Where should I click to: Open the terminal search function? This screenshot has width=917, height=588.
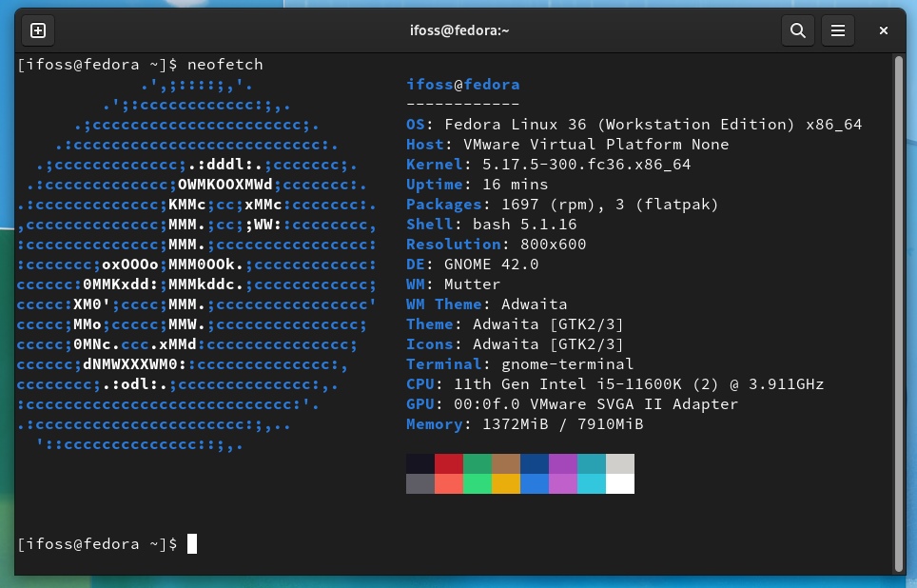tap(798, 29)
